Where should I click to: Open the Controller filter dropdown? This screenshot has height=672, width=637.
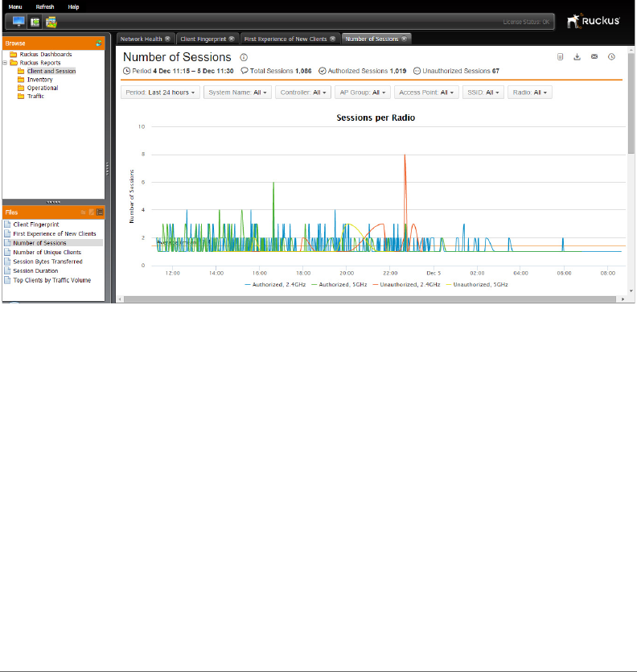[303, 93]
